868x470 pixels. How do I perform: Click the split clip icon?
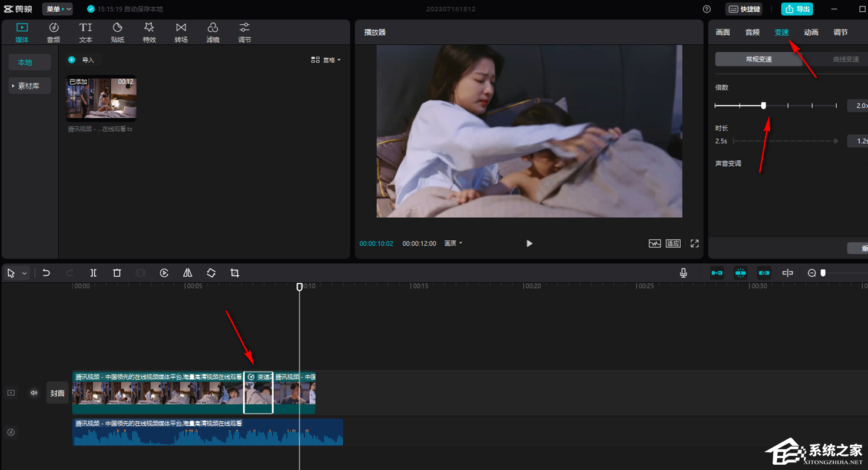click(94, 273)
